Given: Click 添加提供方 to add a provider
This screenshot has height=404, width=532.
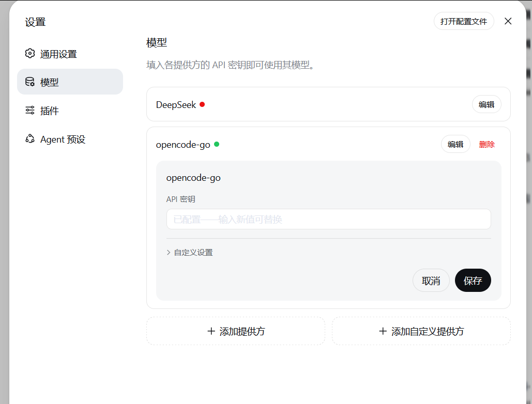Looking at the screenshot, I should [x=235, y=331].
